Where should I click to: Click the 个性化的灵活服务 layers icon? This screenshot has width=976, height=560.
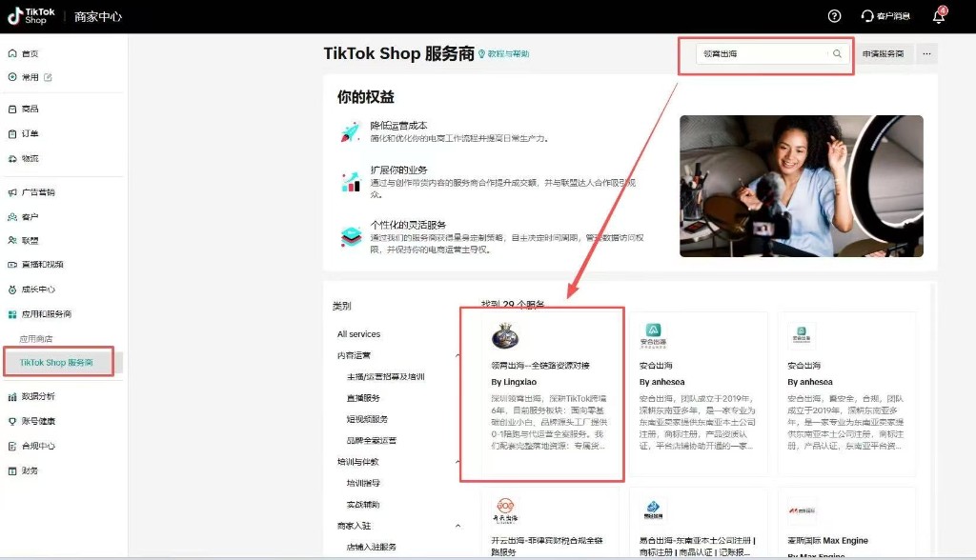click(351, 236)
